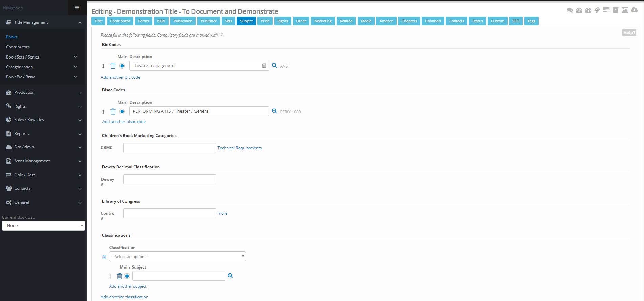Switch to the Contributor tab
Image resolution: width=644 pixels, height=301 pixels.
tap(120, 21)
